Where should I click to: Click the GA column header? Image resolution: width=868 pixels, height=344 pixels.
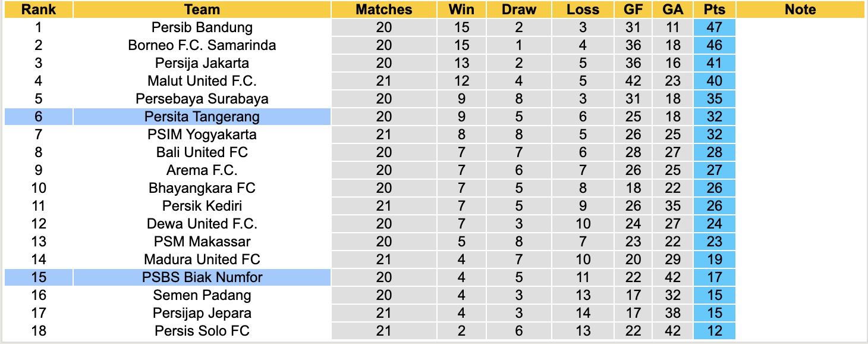click(x=673, y=10)
